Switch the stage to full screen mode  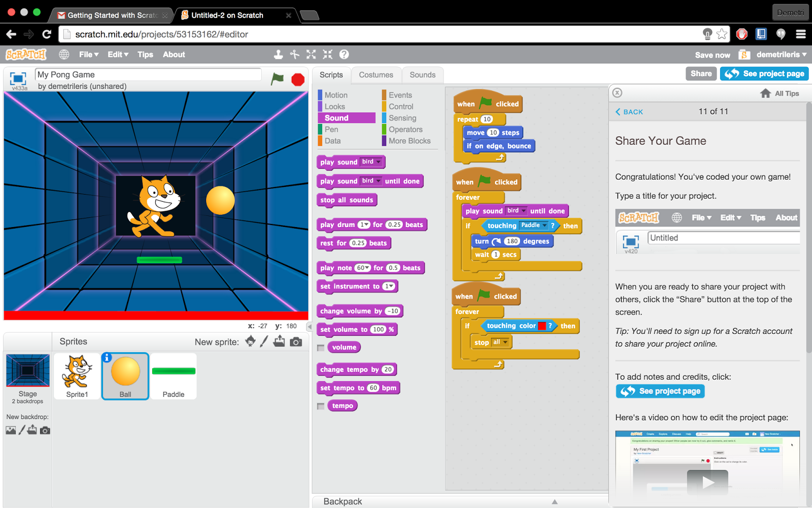18,79
